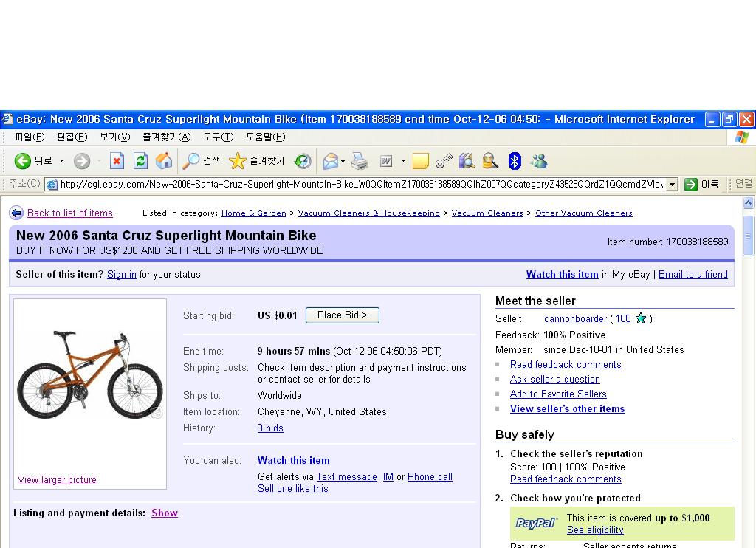This screenshot has width=756, height=548.
Task: Click the seller feedback score 100 link
Action: [x=623, y=319]
